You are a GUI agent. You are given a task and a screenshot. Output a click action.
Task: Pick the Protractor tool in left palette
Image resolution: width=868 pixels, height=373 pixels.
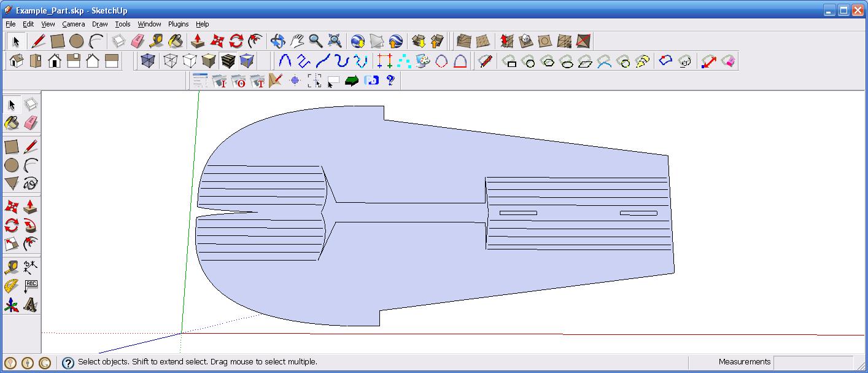click(x=12, y=286)
